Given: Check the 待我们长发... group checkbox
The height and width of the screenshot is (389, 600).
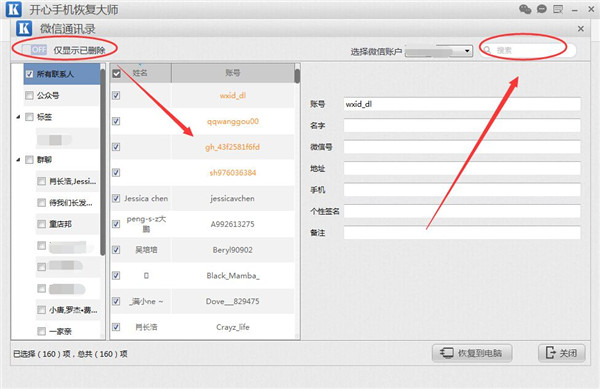Looking at the screenshot, I should pyautogui.click(x=41, y=202).
